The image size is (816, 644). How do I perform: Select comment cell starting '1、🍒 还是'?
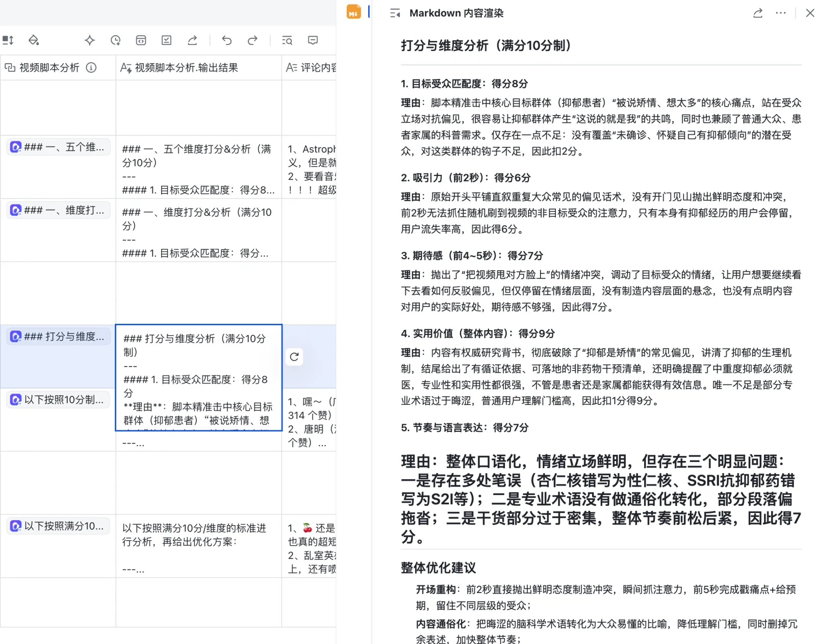(x=309, y=546)
